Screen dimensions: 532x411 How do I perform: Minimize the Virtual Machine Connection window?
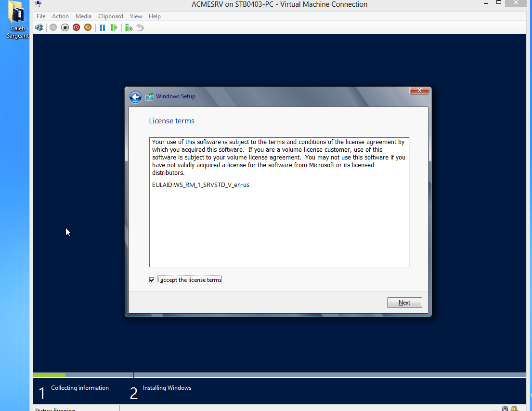[486, 3]
